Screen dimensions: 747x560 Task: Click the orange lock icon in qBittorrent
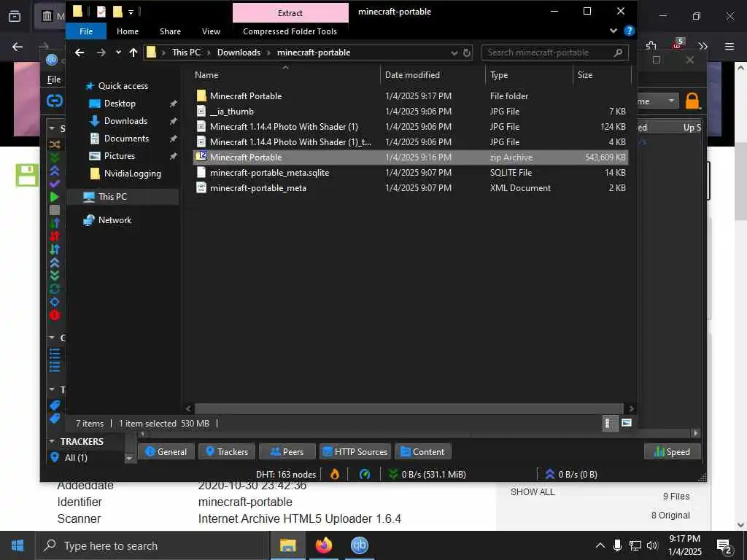click(692, 101)
